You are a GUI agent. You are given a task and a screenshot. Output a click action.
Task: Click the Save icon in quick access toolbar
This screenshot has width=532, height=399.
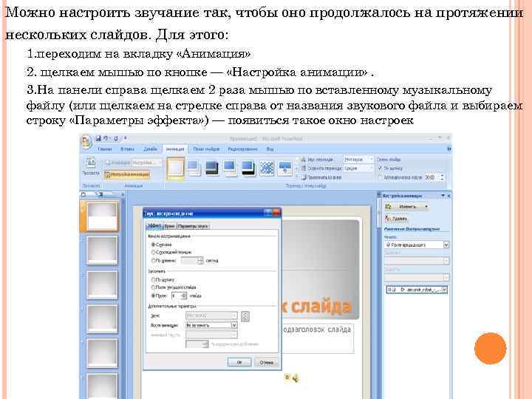[x=98, y=138]
